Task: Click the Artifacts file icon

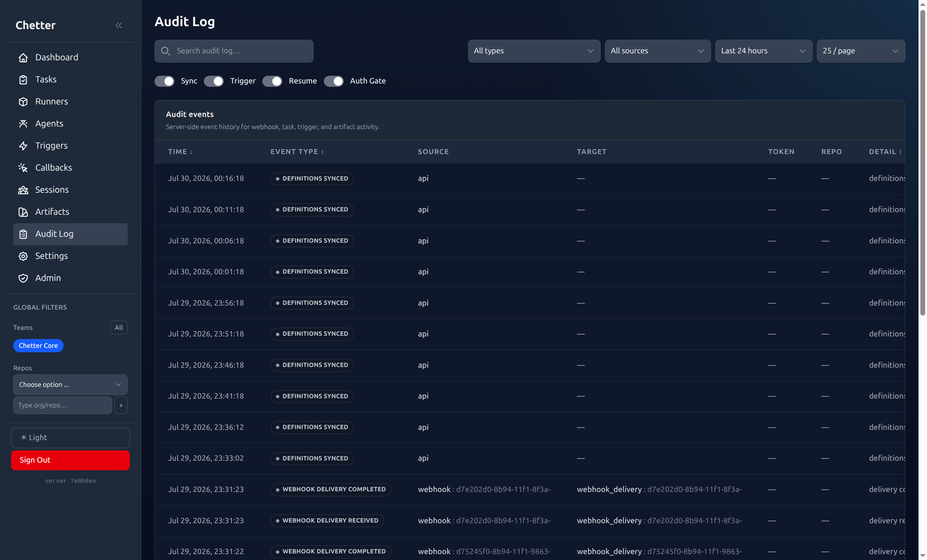Action: (x=23, y=212)
